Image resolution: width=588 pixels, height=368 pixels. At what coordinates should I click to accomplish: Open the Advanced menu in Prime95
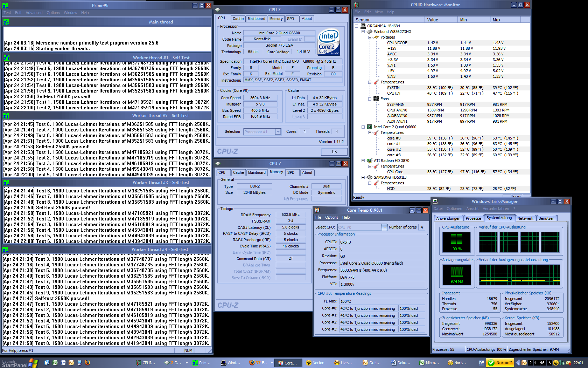tap(34, 13)
